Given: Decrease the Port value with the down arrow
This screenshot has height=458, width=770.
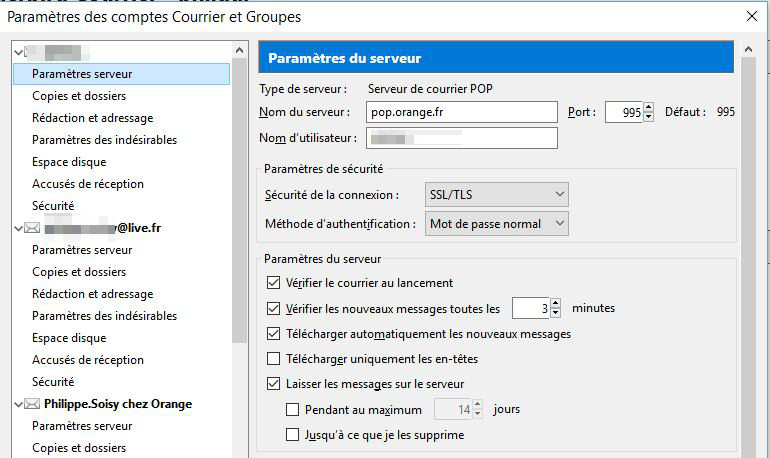Looking at the screenshot, I should 649,117.
